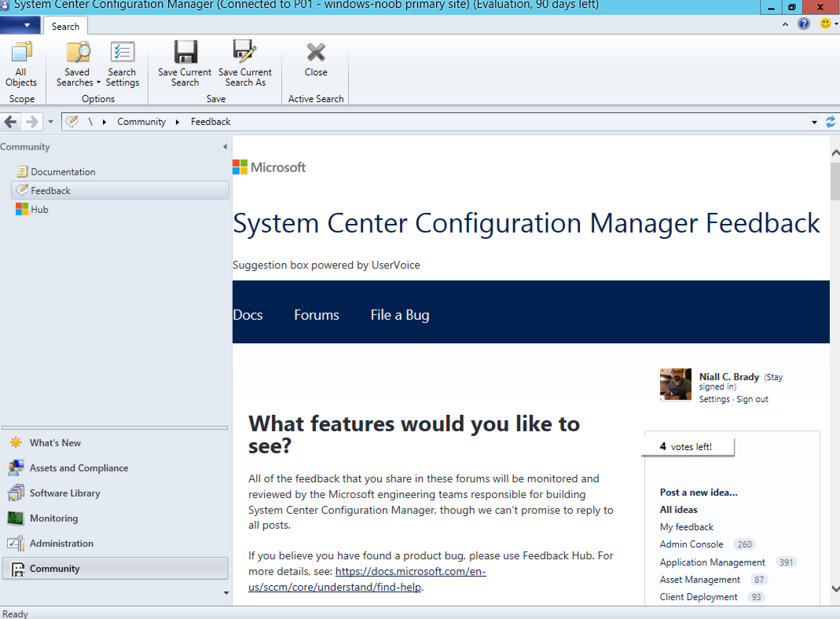The image size is (840, 619).
Task: Click Niall C. Brady profile picture
Action: pyautogui.click(x=676, y=384)
